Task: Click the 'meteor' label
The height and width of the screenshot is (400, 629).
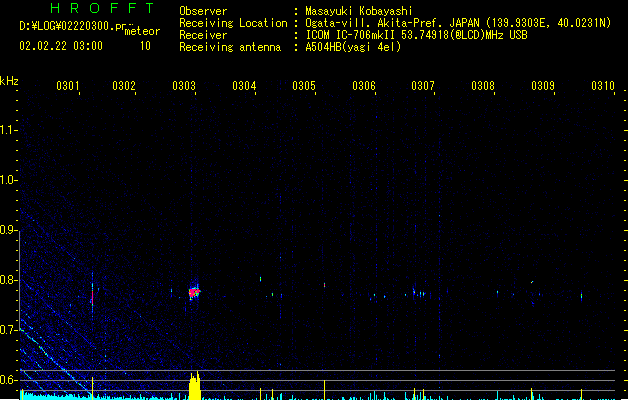Action: 142,31
